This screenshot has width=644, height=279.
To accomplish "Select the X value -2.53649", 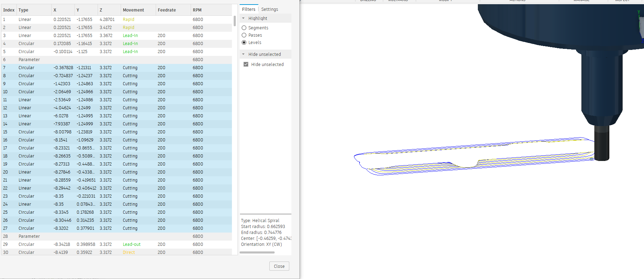I will coord(62,100).
